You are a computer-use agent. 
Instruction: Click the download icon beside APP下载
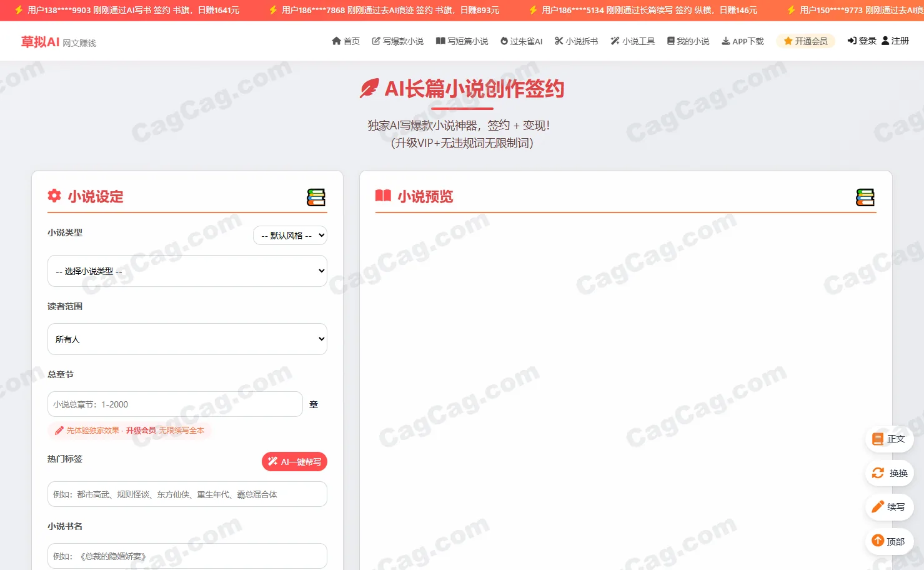pos(725,41)
